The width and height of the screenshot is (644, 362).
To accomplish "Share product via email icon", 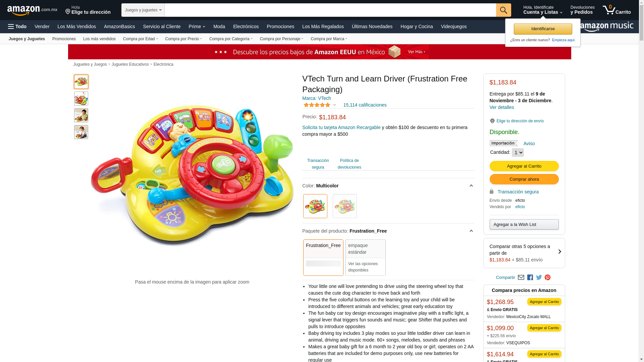I will [521, 278].
